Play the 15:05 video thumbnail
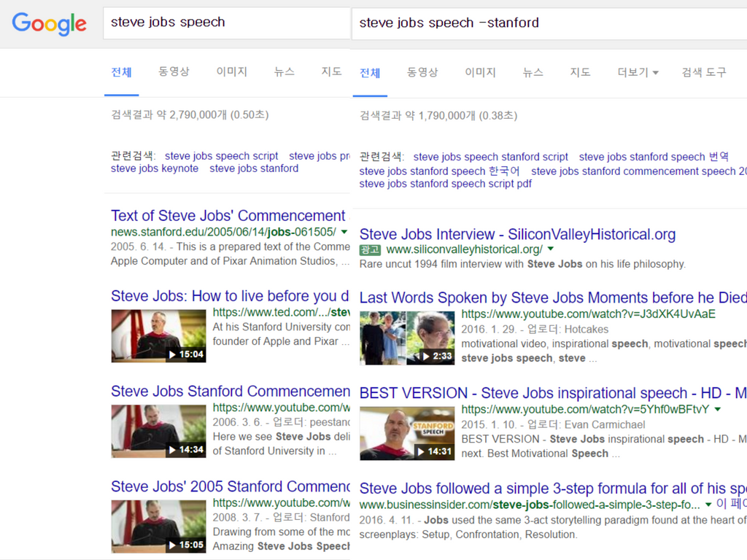 (158, 526)
